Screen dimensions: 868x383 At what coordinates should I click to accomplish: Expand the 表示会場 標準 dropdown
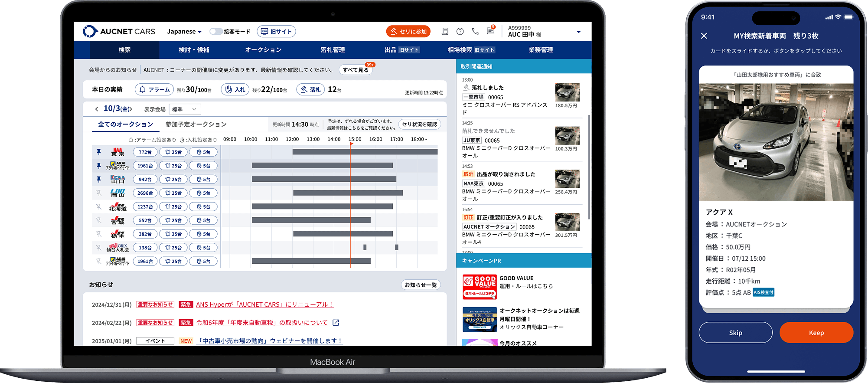coord(185,109)
